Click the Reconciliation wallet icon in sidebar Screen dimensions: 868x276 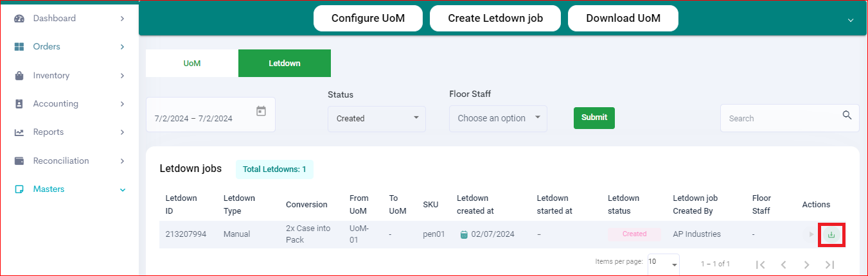(x=19, y=160)
